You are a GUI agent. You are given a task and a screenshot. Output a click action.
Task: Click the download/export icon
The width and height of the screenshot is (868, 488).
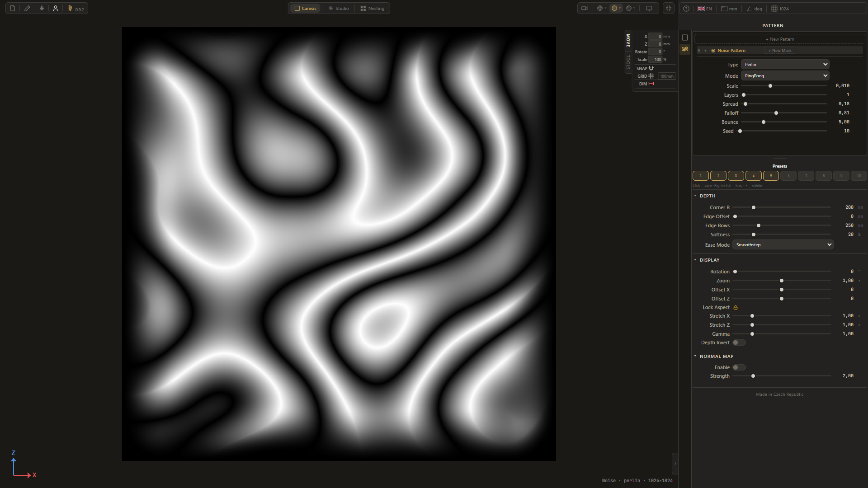41,8
